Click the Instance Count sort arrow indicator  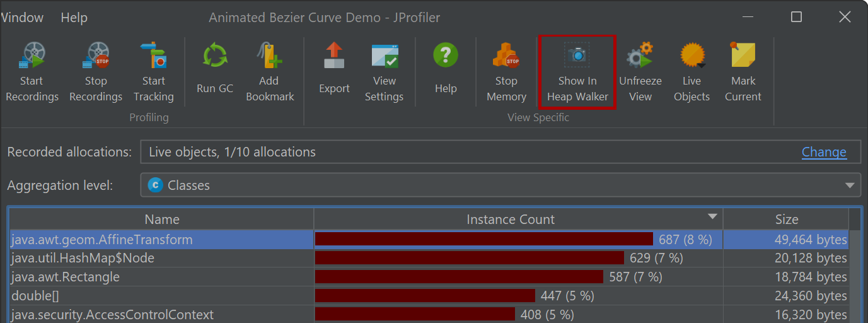click(712, 216)
